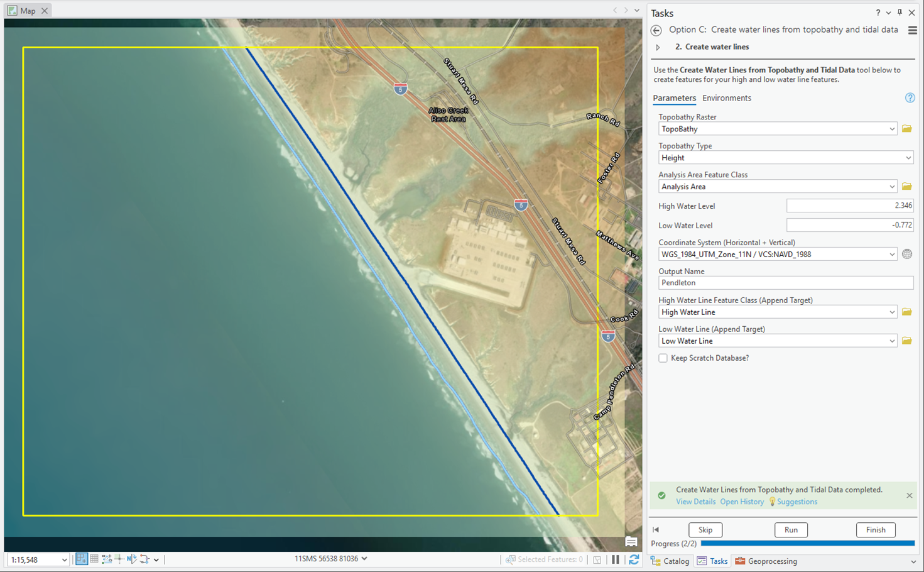
Task: Click the Suggestions lightbulb icon
Action: pos(773,502)
